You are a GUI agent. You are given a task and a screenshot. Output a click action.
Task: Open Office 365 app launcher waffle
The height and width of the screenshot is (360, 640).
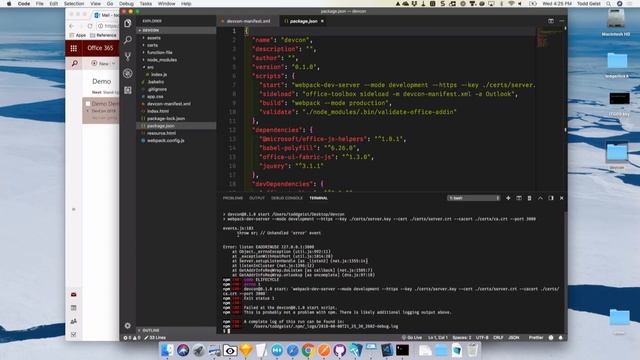click(73, 48)
